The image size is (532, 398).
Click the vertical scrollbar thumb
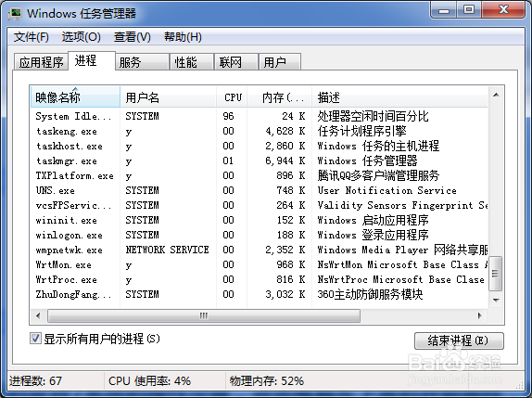pos(496,274)
